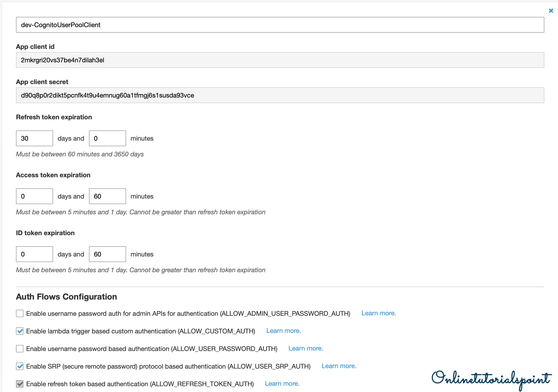
Task: Click refresh token expiration days field
Action: point(34,138)
